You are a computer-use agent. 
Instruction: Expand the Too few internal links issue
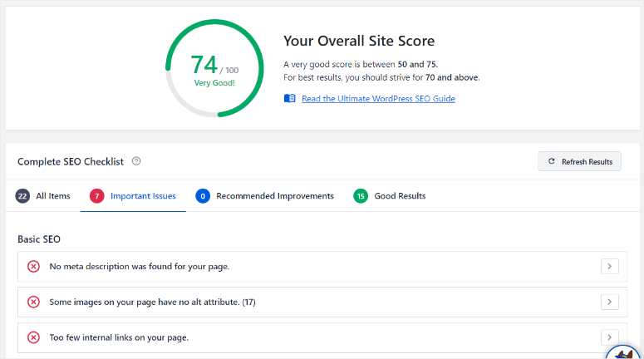click(609, 337)
